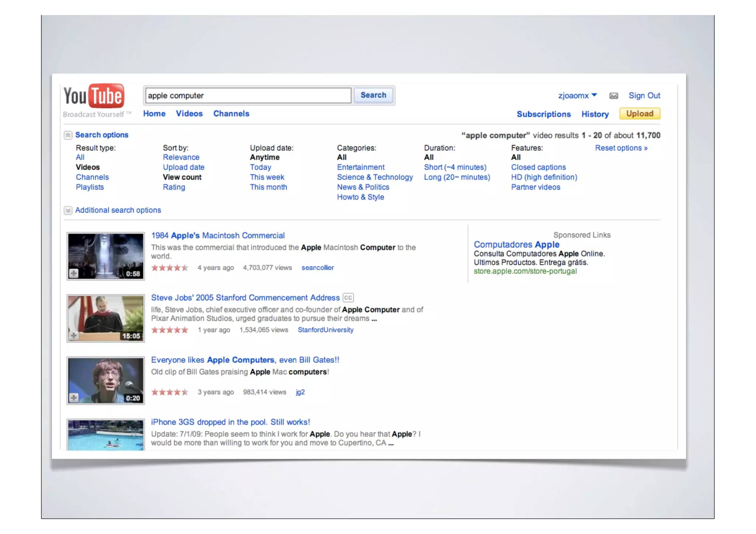Open the Channels tab
This screenshot has width=756, height=534.
pos(231,114)
